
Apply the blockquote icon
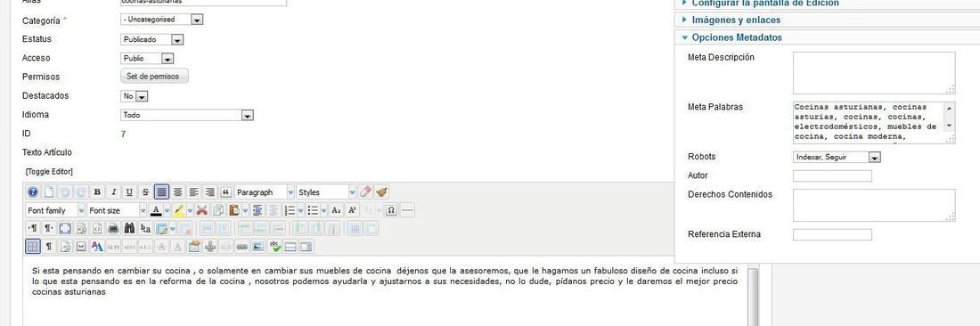[226, 192]
